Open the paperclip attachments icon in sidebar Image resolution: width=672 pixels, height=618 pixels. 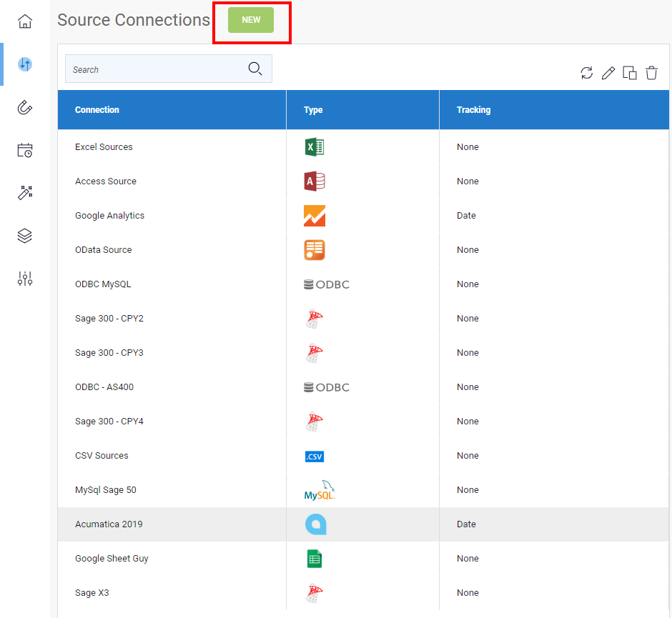click(x=25, y=107)
